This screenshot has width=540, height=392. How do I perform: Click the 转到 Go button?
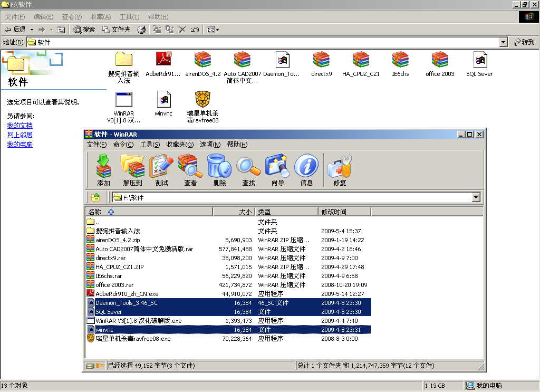click(524, 42)
